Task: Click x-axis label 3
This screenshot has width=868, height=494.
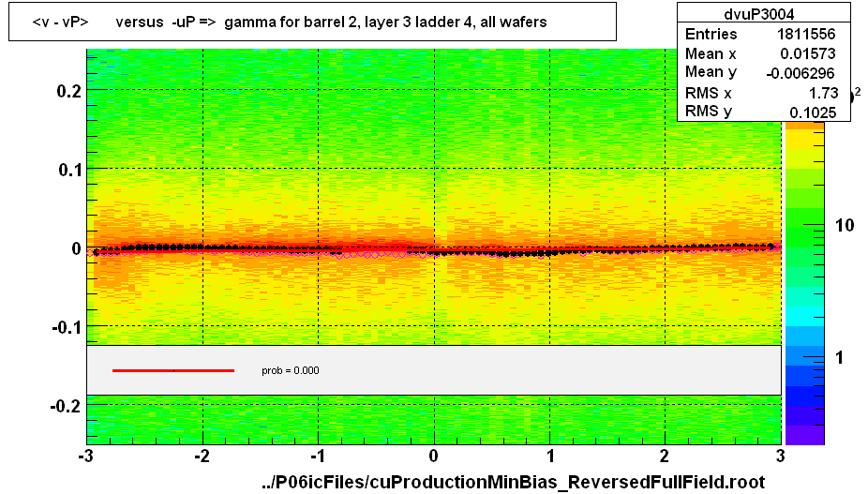Action: click(780, 456)
